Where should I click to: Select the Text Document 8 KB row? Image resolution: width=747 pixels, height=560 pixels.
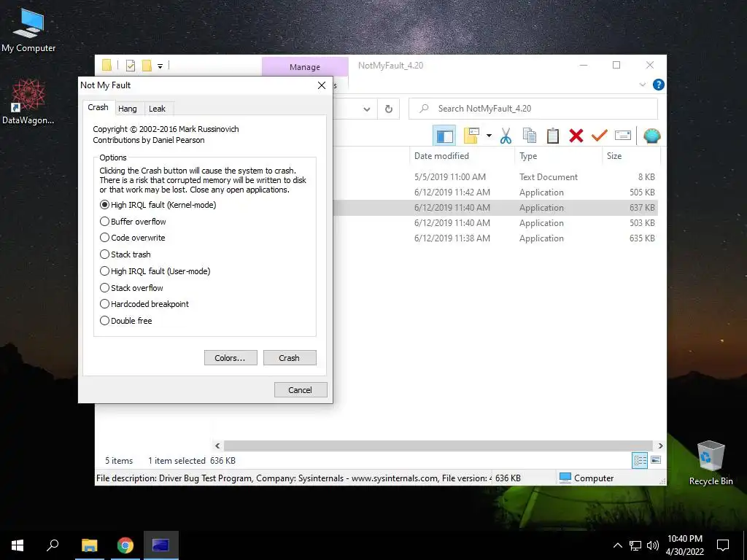pos(496,177)
